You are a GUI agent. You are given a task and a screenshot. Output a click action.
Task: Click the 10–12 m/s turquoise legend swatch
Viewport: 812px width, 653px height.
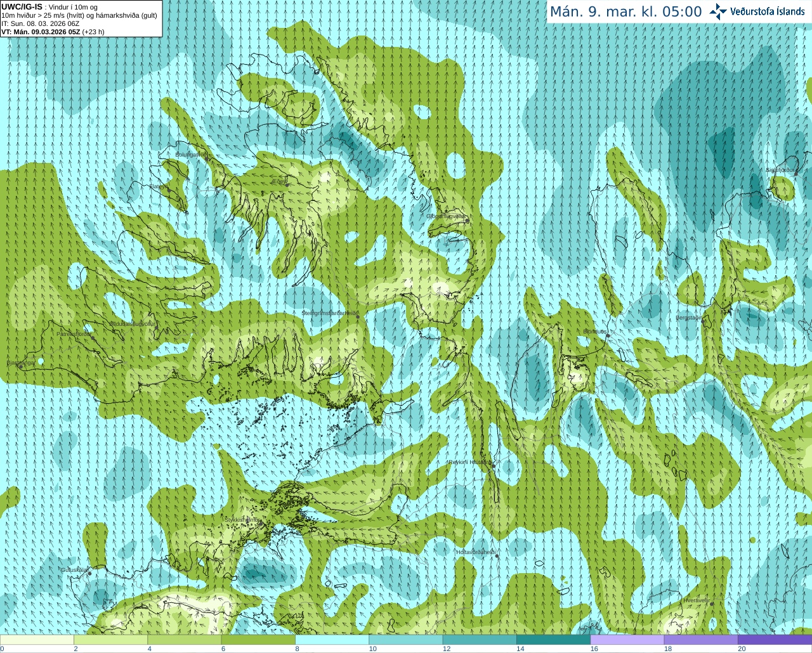406,640
